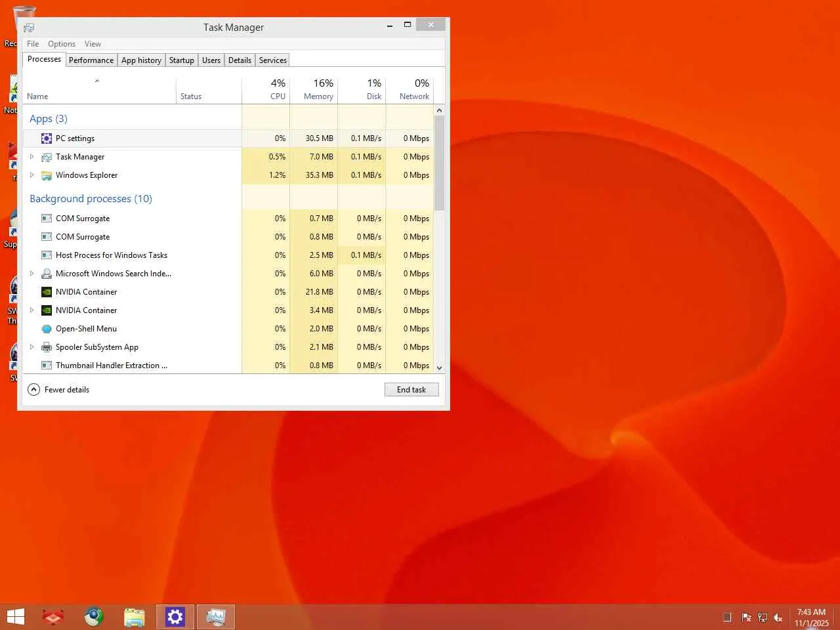Click the Open-Shell Menu shell icon
840x630 pixels.
47,329
